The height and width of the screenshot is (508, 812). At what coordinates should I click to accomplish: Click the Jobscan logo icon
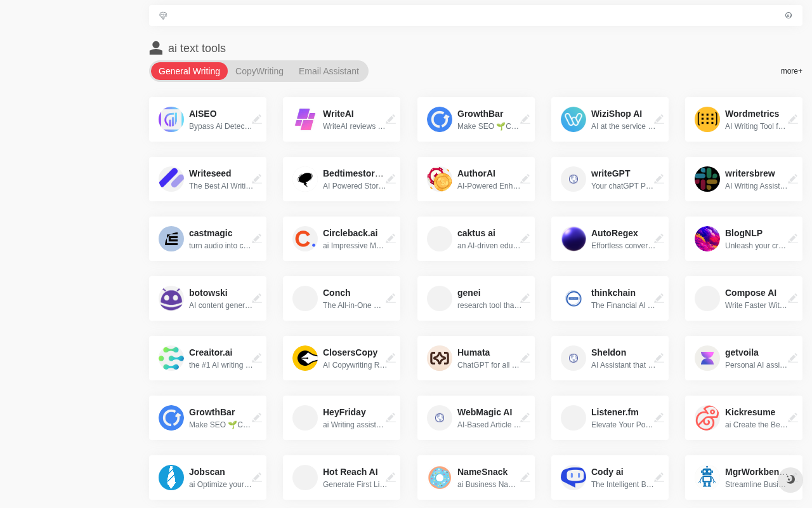(x=171, y=478)
